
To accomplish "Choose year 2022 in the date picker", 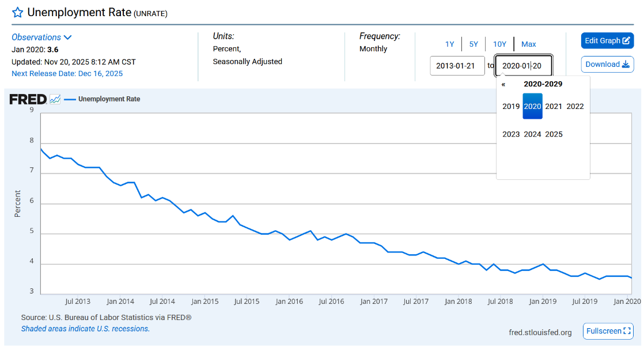I will coord(575,106).
